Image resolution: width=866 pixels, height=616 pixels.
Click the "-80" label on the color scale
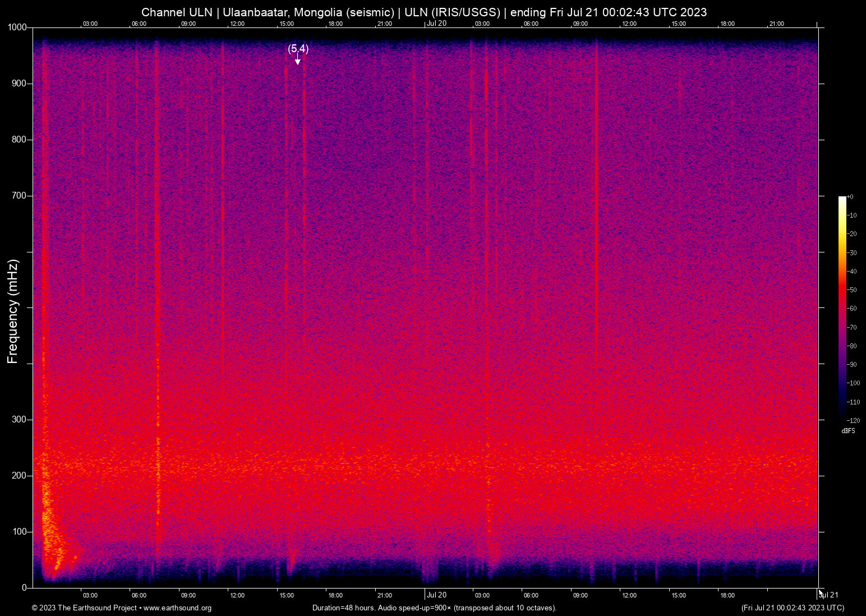pos(851,346)
